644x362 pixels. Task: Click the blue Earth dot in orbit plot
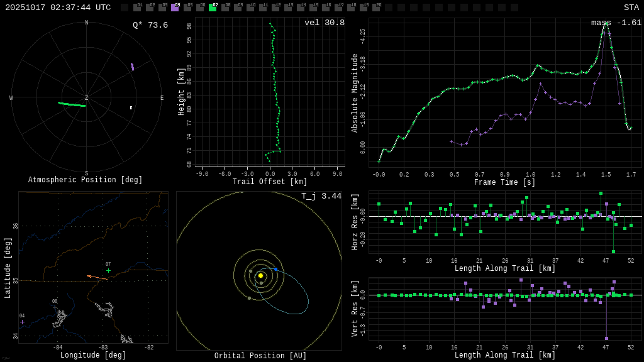275,269
